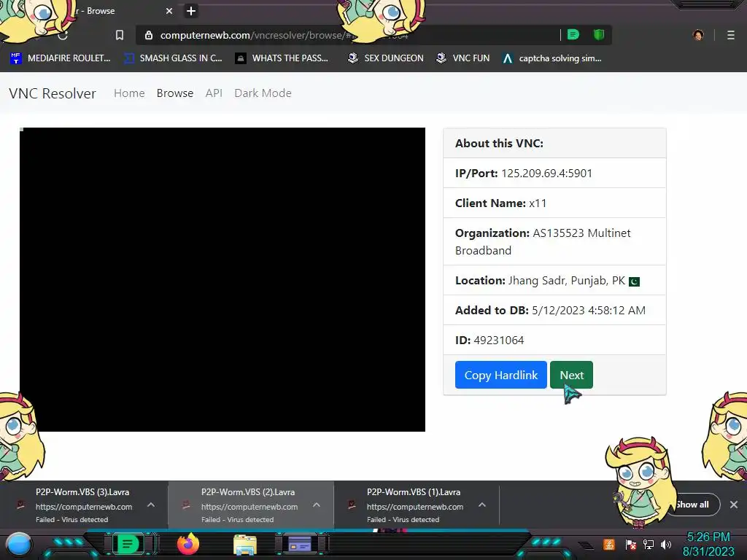Click Location text Jhang Sadr, Punjab, PK
Viewport: 747px width, 560px height.
pyautogui.click(x=566, y=281)
